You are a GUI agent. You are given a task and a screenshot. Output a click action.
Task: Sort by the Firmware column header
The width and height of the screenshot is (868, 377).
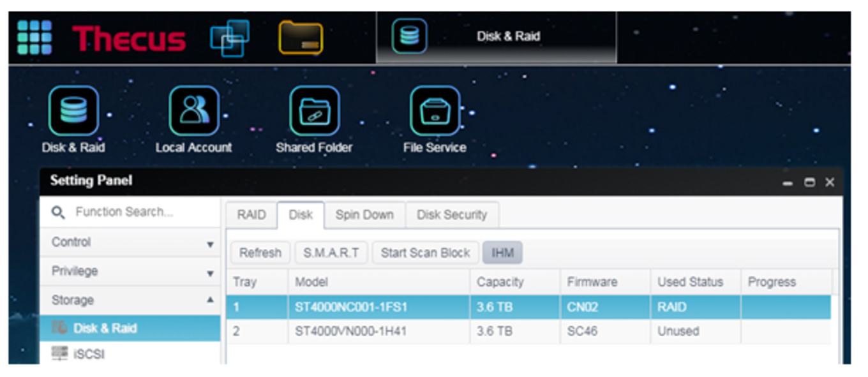click(606, 282)
